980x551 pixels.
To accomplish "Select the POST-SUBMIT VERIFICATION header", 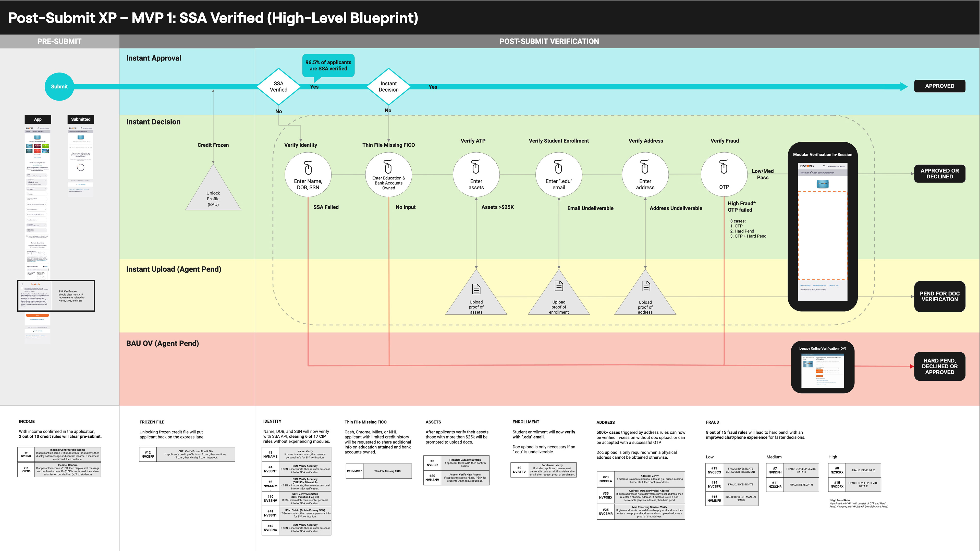I will tap(549, 41).
